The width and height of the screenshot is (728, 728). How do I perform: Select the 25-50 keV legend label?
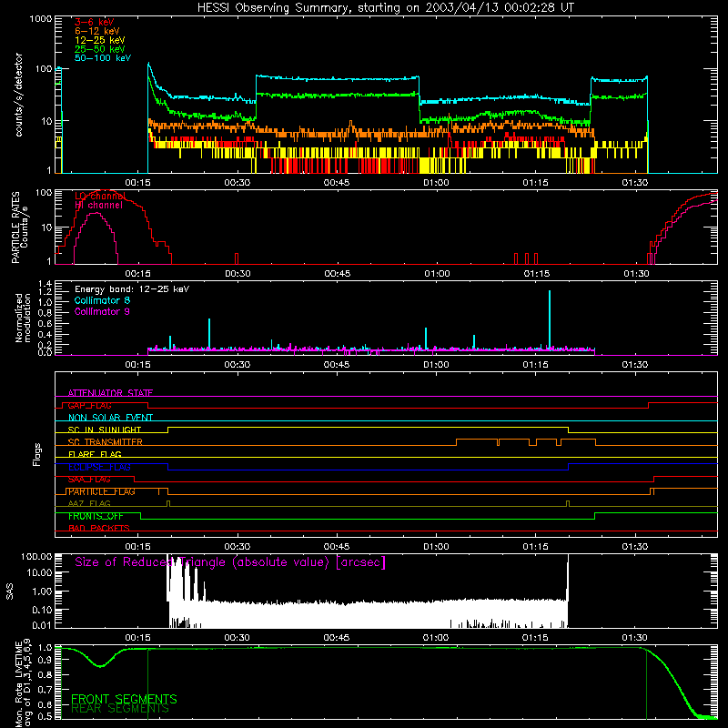pyautogui.click(x=100, y=49)
